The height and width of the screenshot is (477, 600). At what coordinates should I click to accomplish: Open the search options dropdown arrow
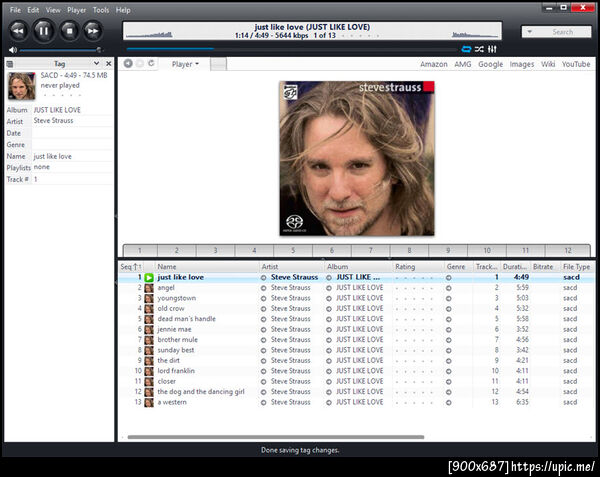click(x=530, y=32)
